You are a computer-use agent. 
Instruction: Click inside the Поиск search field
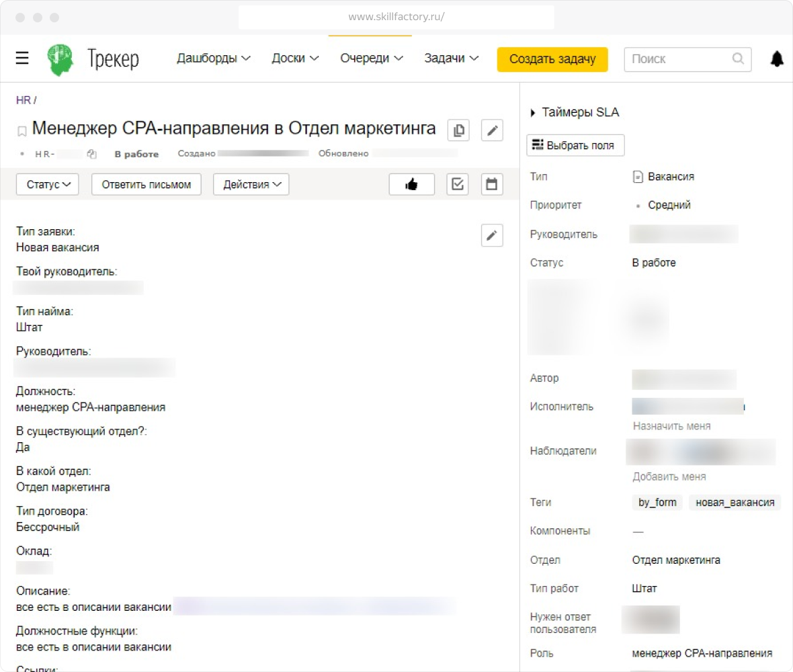(679, 59)
